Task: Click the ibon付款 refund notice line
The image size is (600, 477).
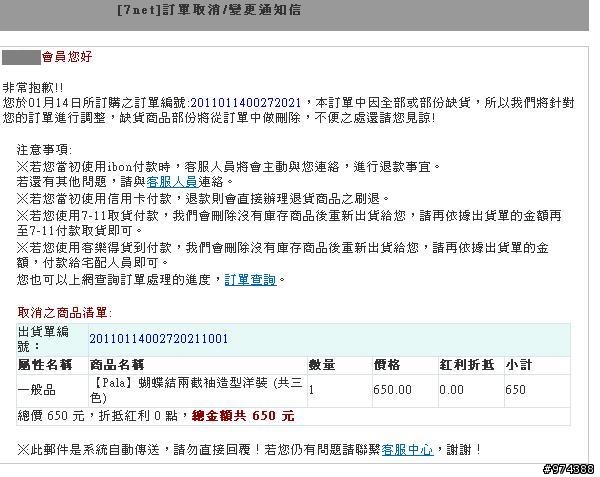Action: [x=228, y=167]
